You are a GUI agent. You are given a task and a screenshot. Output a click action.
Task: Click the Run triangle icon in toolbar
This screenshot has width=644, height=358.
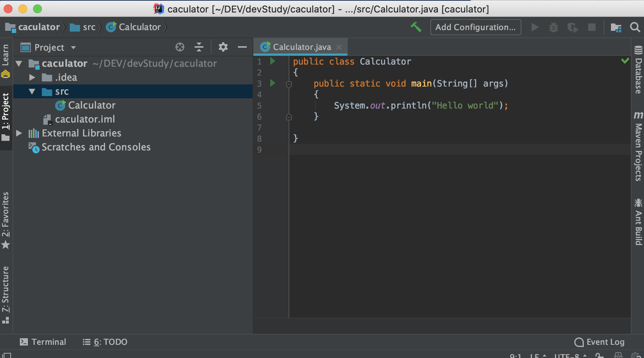click(x=535, y=27)
